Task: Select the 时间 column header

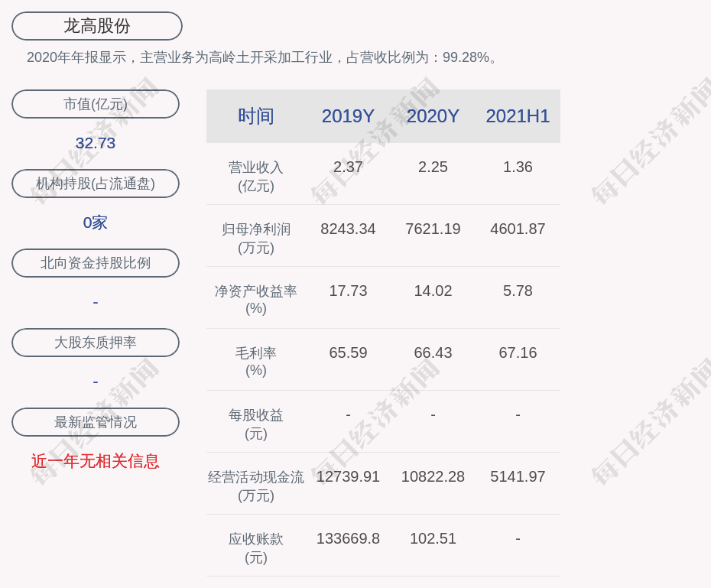Action: coord(255,116)
